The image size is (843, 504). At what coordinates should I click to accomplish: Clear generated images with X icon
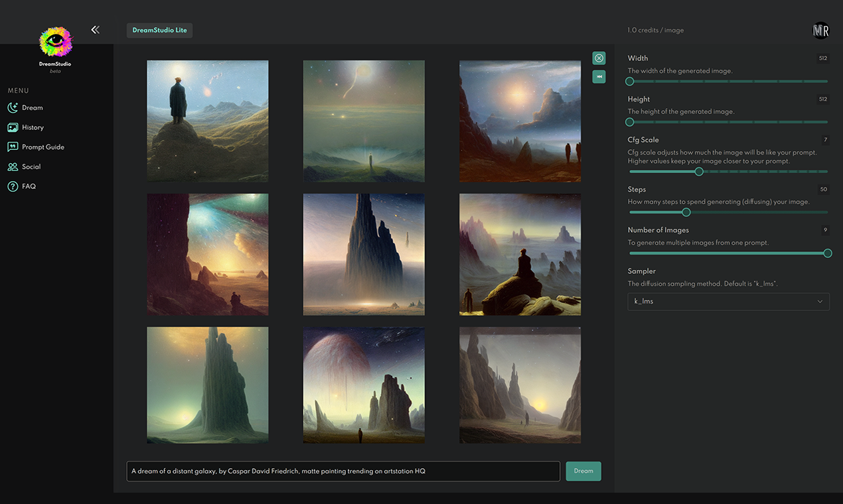tap(599, 58)
